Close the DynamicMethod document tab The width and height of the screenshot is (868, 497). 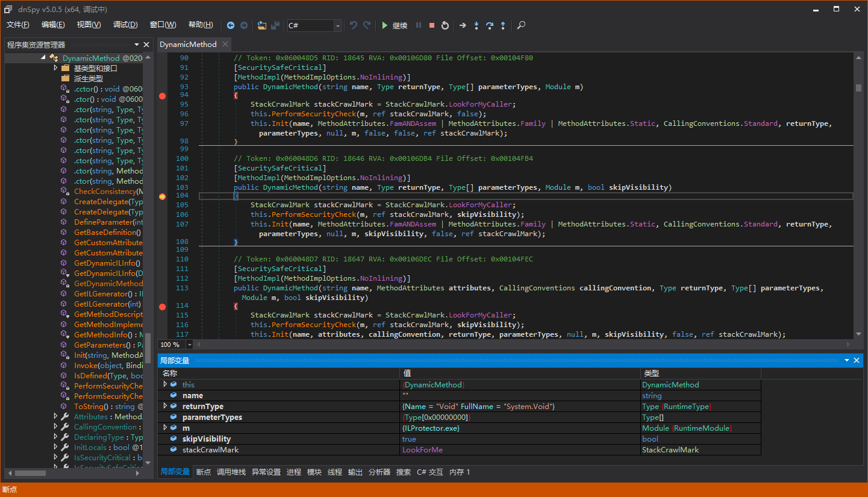coord(225,44)
